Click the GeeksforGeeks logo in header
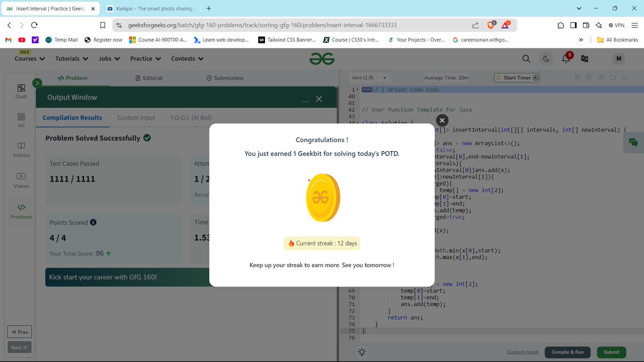Image resolution: width=644 pixels, height=362 pixels. click(322, 58)
